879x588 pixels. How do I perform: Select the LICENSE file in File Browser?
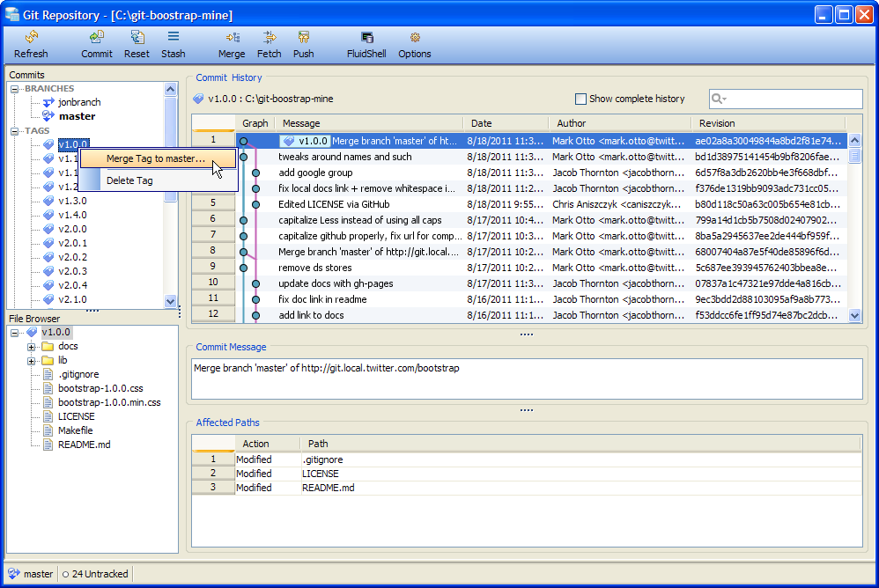tap(77, 416)
